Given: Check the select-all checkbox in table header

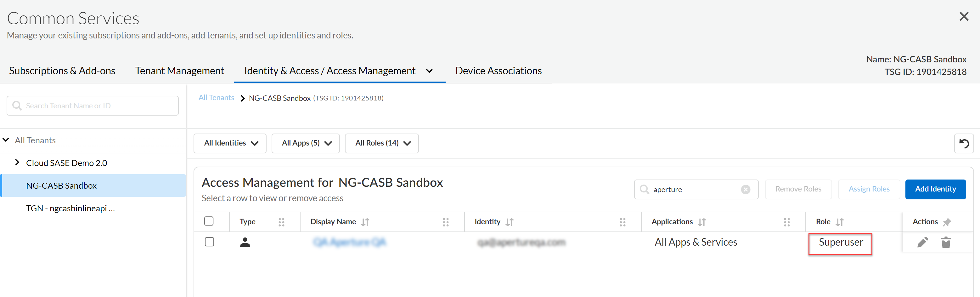Looking at the screenshot, I should 209,221.
